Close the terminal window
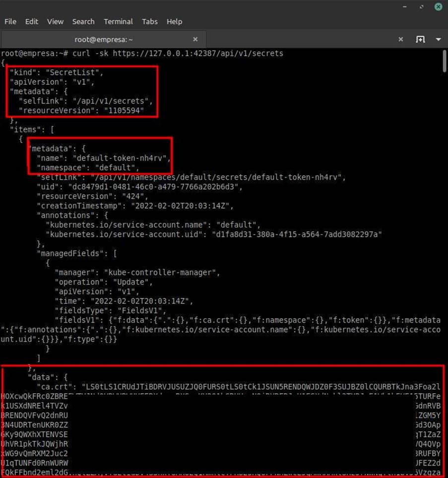448x478 pixels. 439,6
